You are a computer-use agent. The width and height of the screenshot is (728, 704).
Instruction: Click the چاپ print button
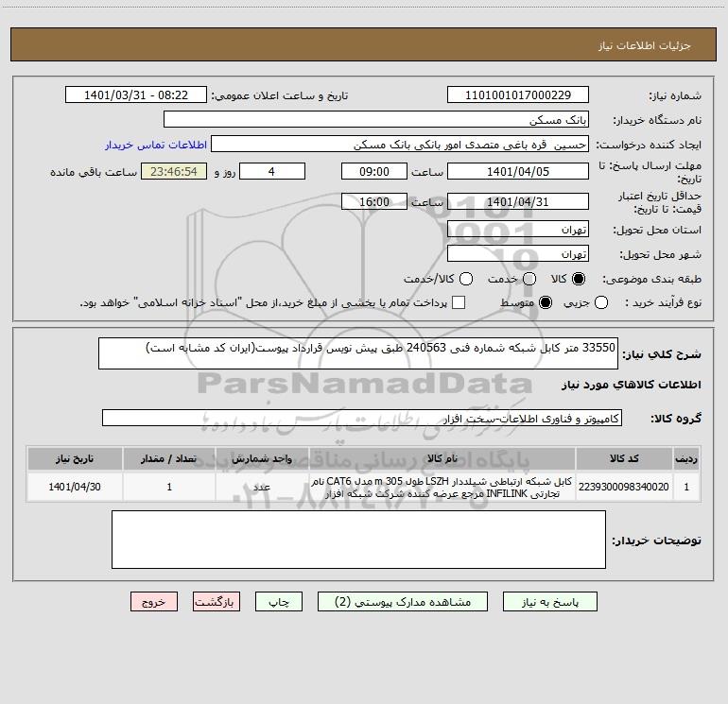(279, 602)
